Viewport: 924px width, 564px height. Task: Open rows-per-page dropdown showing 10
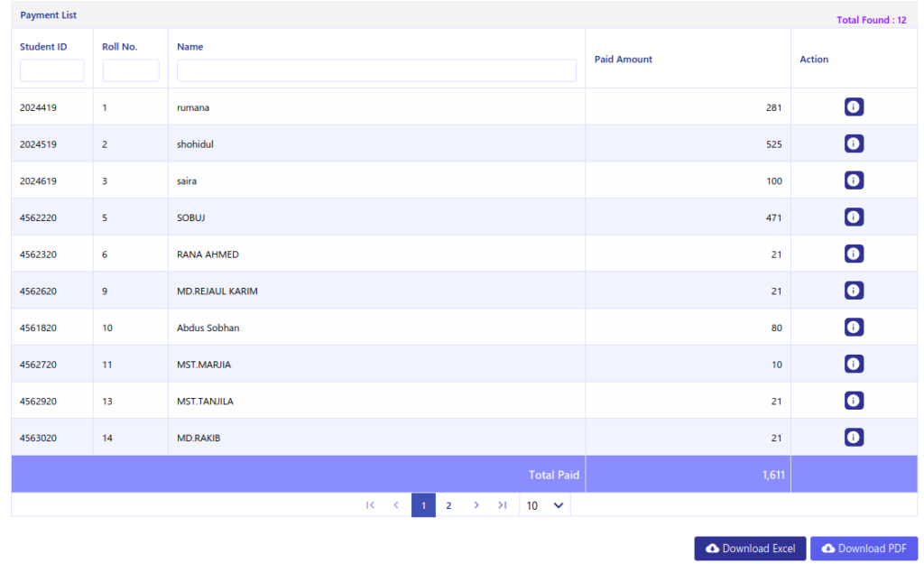click(x=544, y=505)
